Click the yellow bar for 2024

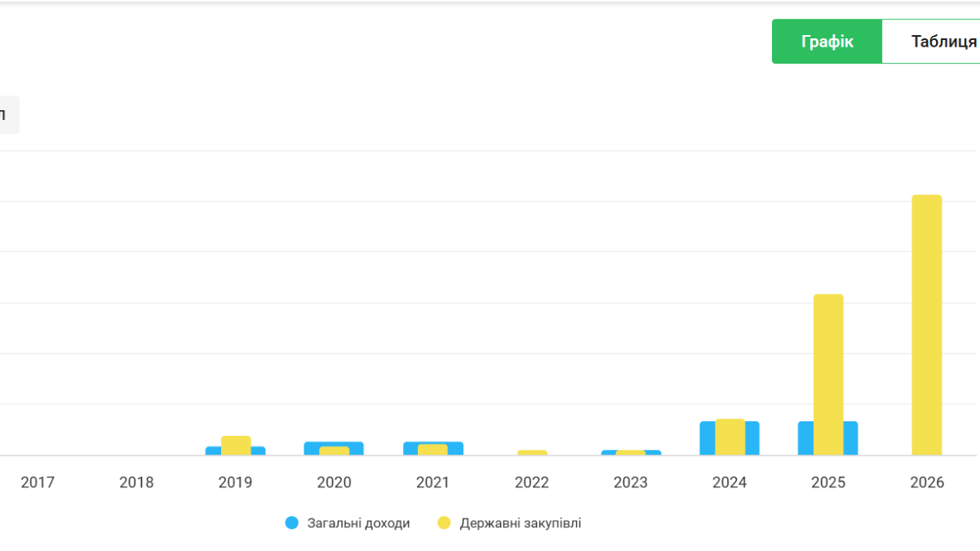(730, 437)
